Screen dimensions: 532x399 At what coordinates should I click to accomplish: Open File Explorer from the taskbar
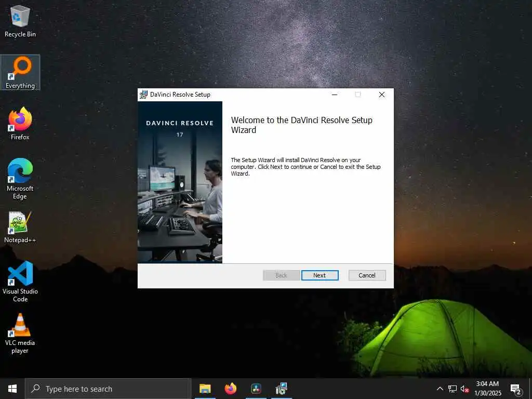click(205, 389)
